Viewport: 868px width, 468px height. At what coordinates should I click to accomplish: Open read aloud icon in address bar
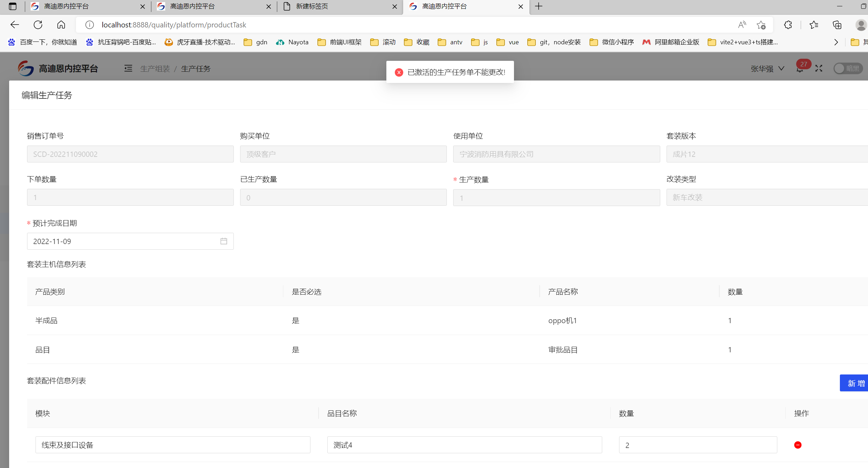[742, 25]
